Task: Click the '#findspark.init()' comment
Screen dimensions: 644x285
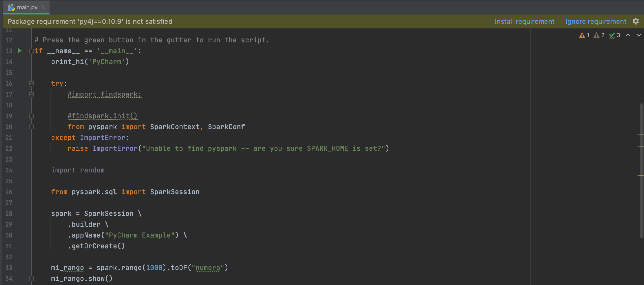Action: point(102,116)
